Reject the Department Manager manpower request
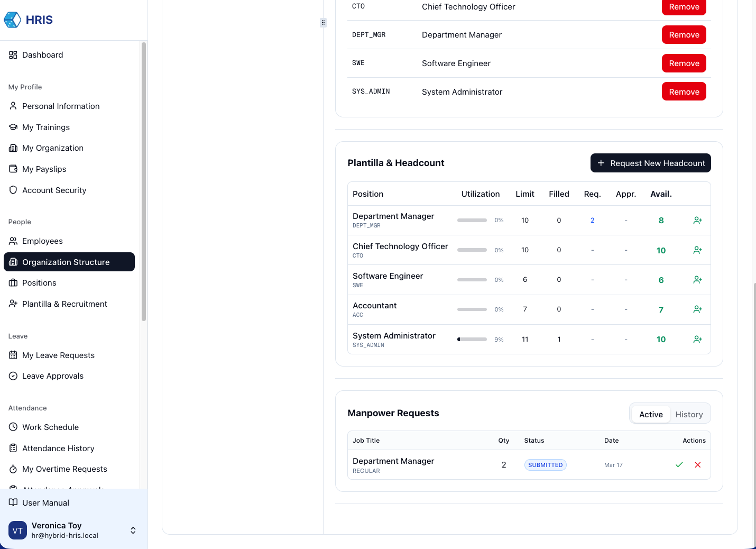This screenshot has height=549, width=756. point(698,465)
